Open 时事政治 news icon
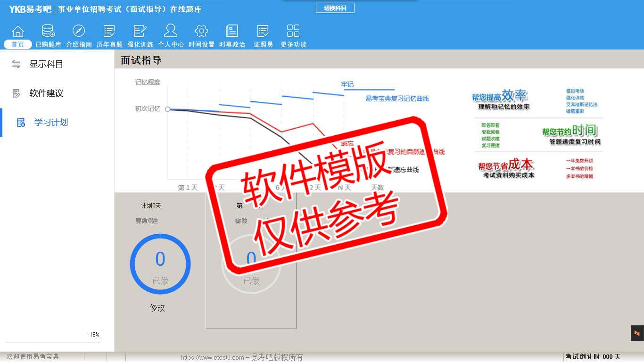644x362 pixels. click(x=232, y=32)
